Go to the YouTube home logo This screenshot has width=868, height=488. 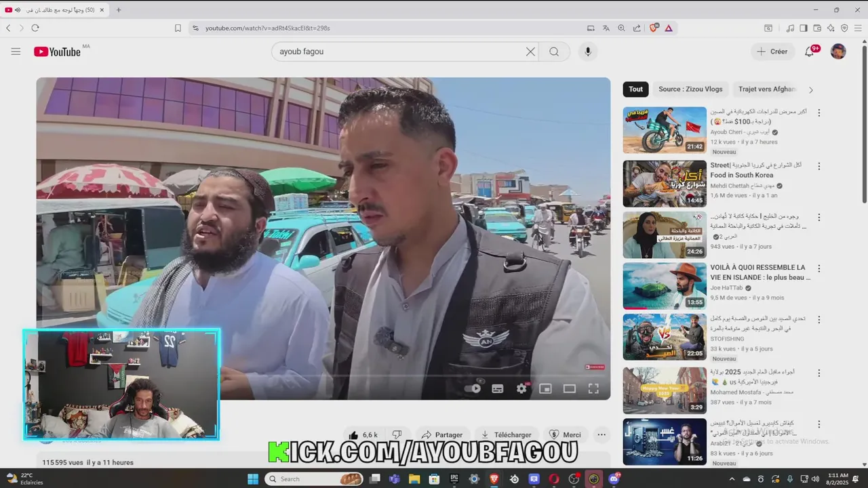pyautogui.click(x=58, y=52)
